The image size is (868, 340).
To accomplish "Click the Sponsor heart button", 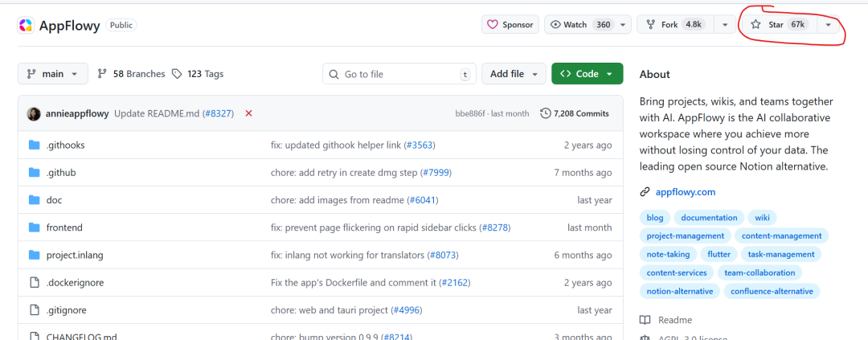I will [510, 24].
